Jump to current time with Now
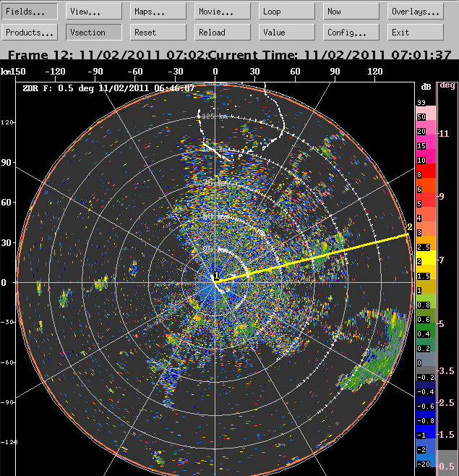This screenshot has width=459, height=476. coord(351,12)
